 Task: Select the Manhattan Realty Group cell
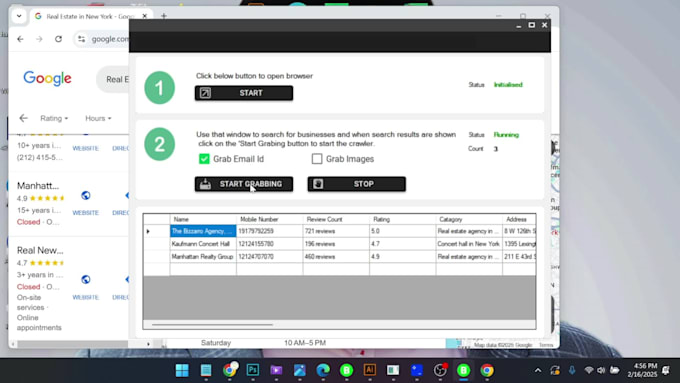tap(203, 256)
